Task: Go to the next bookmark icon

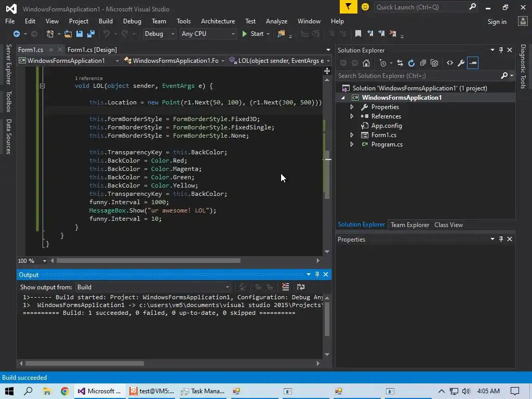Action: (381, 33)
